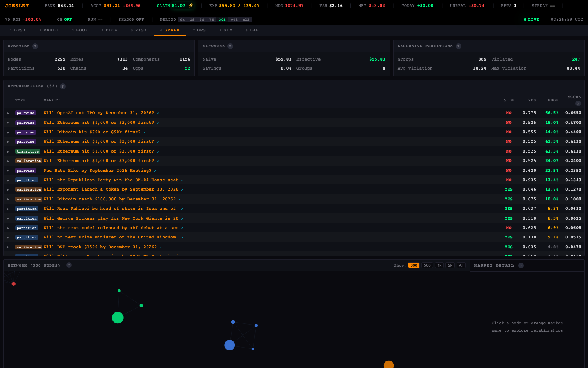Open external link arrow for United Kingdom Prime Minister
This screenshot has height=368, width=588.
click(x=182, y=238)
